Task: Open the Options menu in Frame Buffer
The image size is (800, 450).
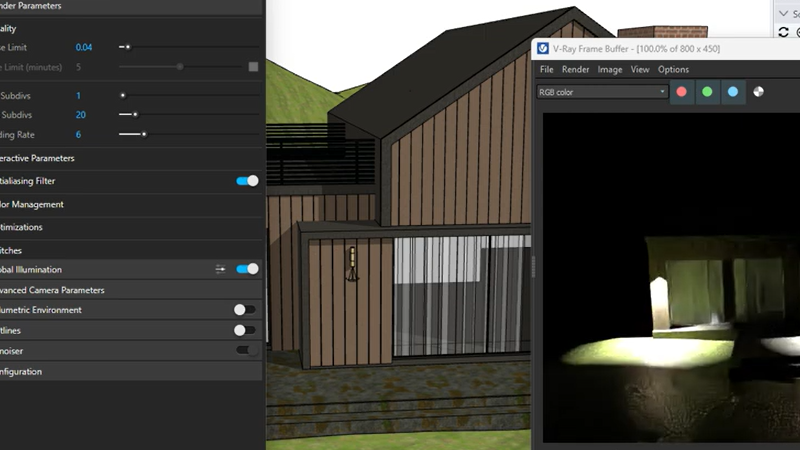Action: pyautogui.click(x=673, y=70)
